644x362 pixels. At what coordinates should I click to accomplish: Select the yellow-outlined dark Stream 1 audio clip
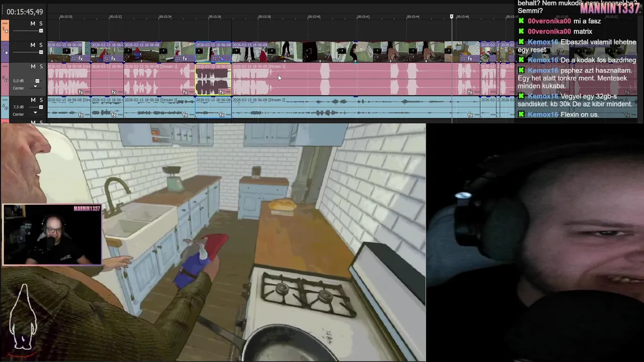pyautogui.click(x=213, y=79)
